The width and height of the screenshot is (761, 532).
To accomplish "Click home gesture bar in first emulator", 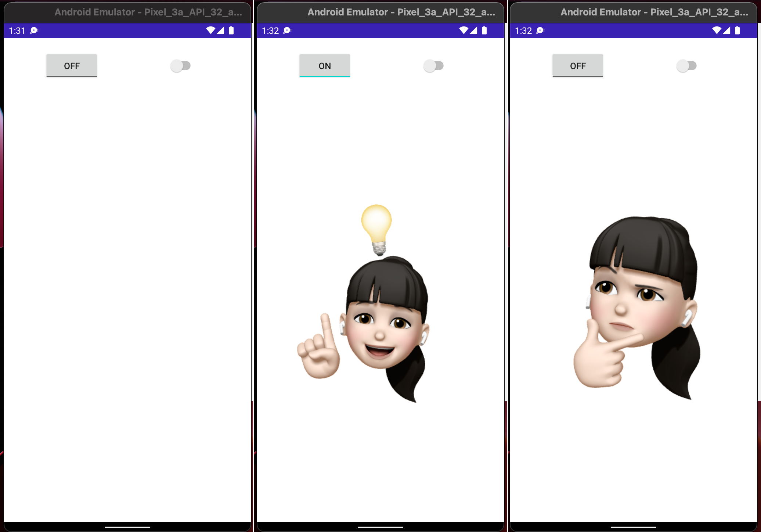I will point(127,527).
